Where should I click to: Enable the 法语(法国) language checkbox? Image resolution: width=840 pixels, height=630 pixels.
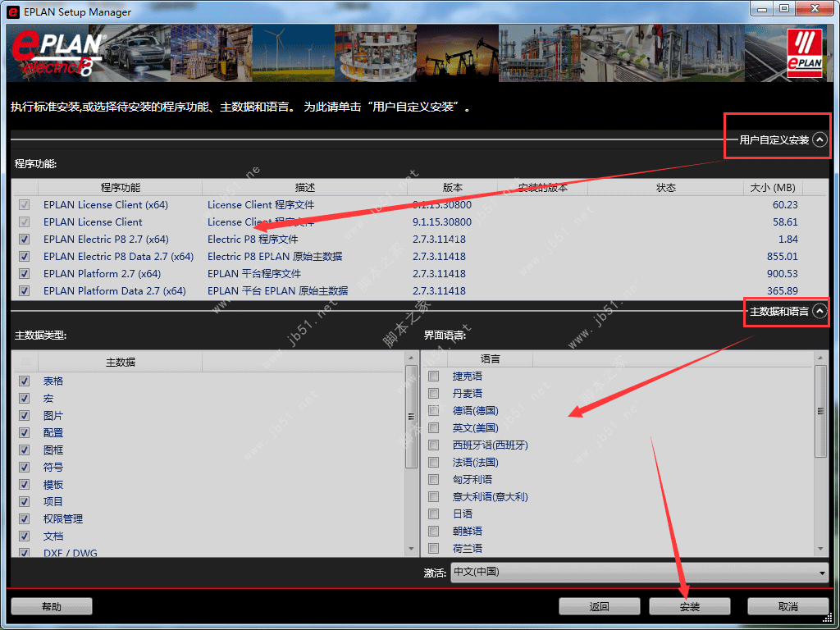434,462
